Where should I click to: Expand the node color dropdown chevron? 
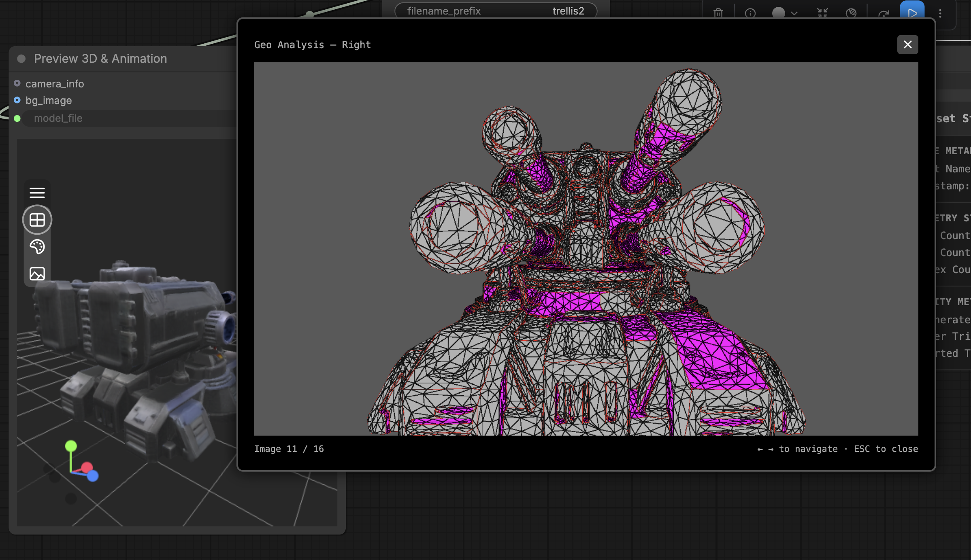tap(794, 13)
